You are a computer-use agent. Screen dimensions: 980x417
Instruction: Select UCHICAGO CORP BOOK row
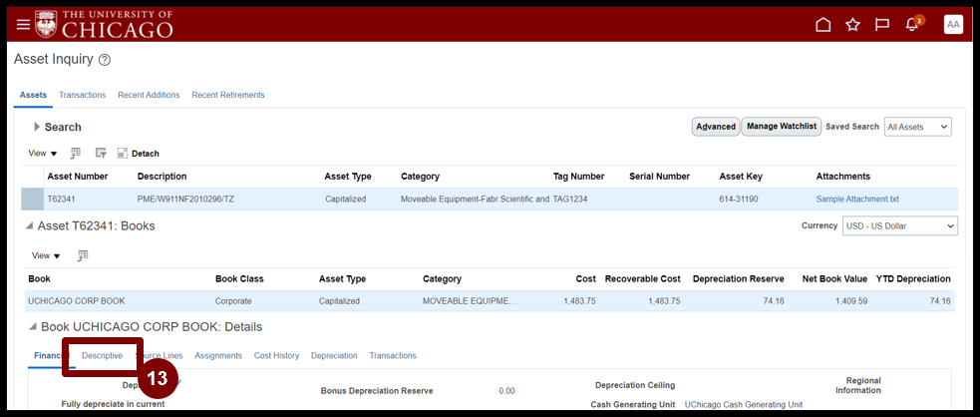tap(490, 300)
